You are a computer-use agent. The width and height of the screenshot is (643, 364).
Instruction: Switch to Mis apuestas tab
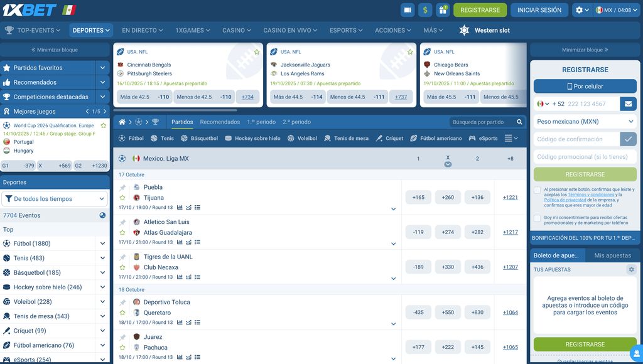click(x=613, y=255)
